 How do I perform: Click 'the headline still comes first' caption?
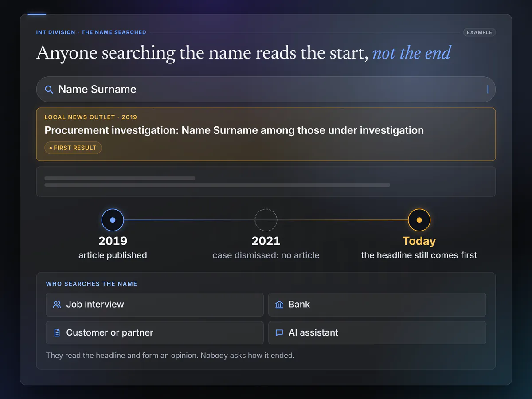click(419, 255)
